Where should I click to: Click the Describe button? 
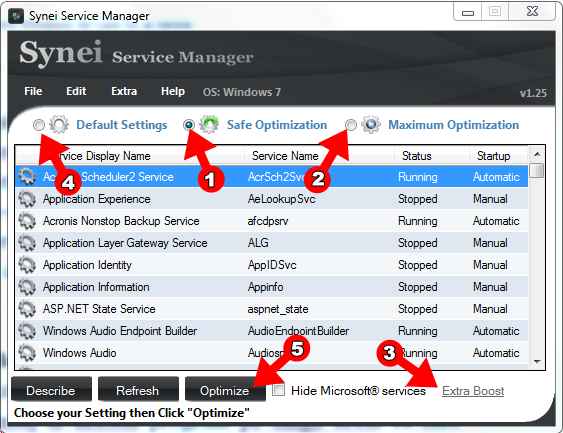(x=51, y=390)
